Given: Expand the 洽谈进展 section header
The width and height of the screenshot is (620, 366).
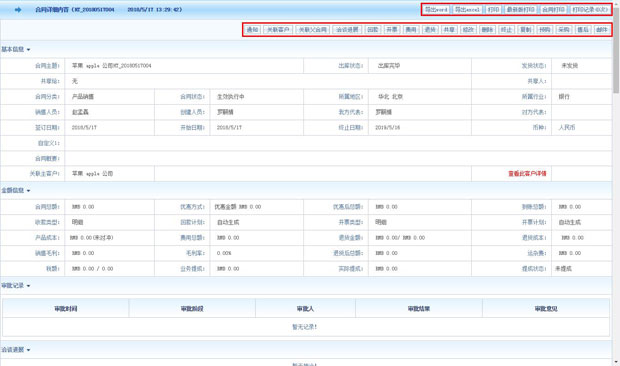Looking at the screenshot, I should coord(15,350).
